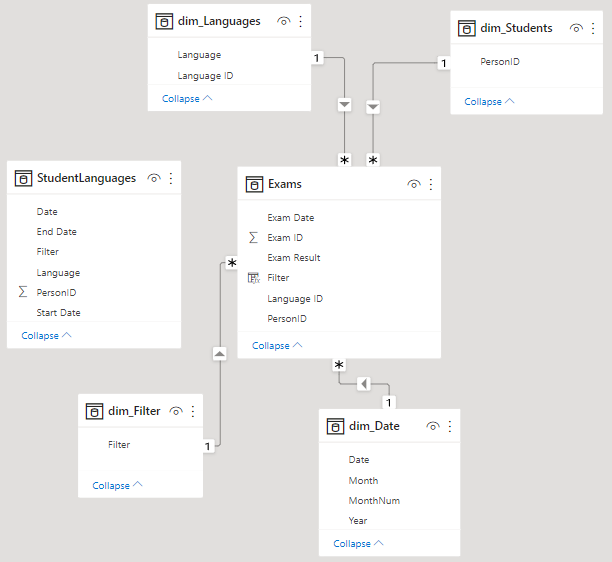Collapse the StudentLanguages table card
This screenshot has width=612, height=562.
click(46, 336)
